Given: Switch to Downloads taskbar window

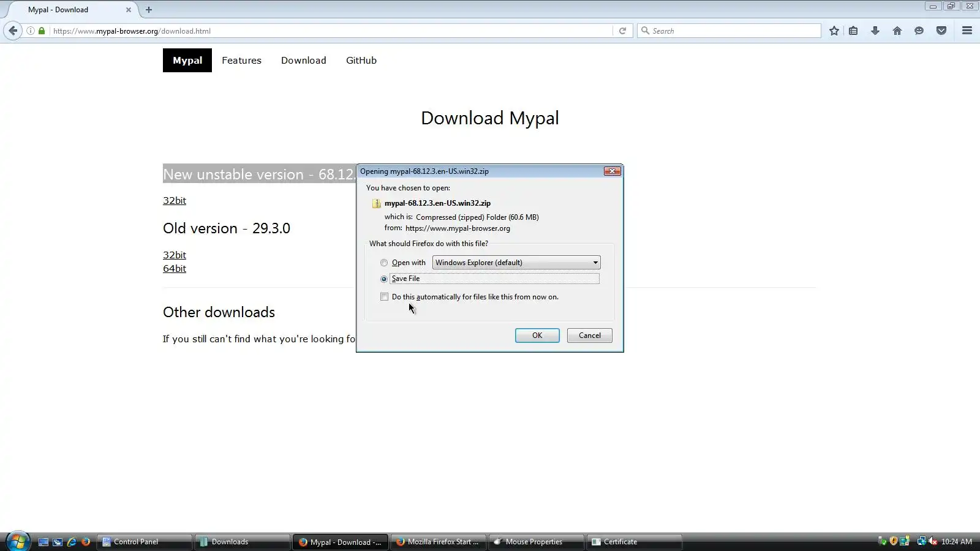Looking at the screenshot, I should [x=243, y=542].
